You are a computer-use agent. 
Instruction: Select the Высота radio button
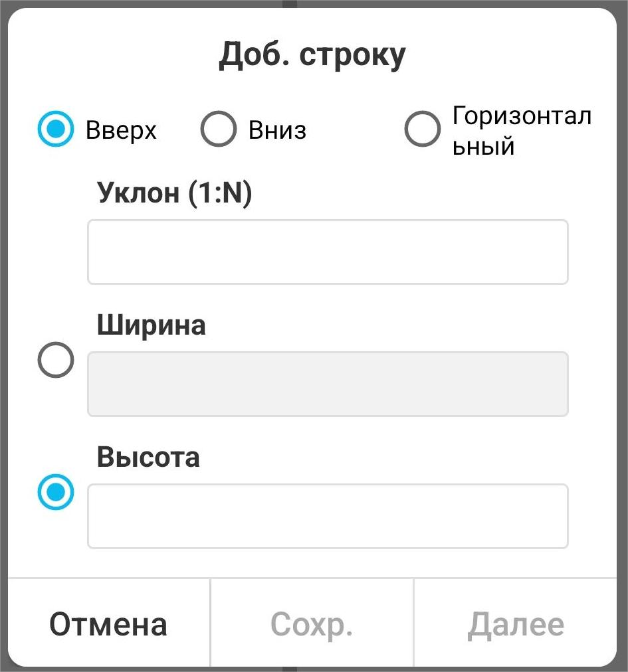coord(55,492)
